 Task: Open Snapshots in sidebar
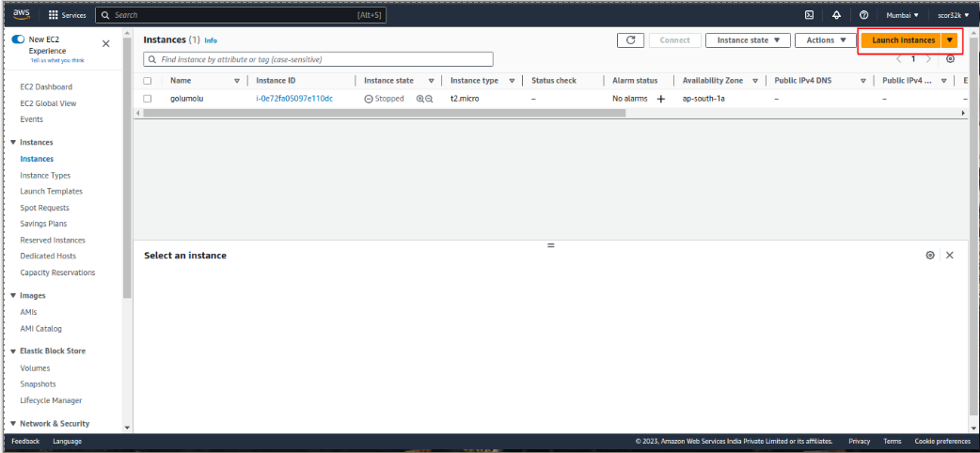click(x=38, y=384)
